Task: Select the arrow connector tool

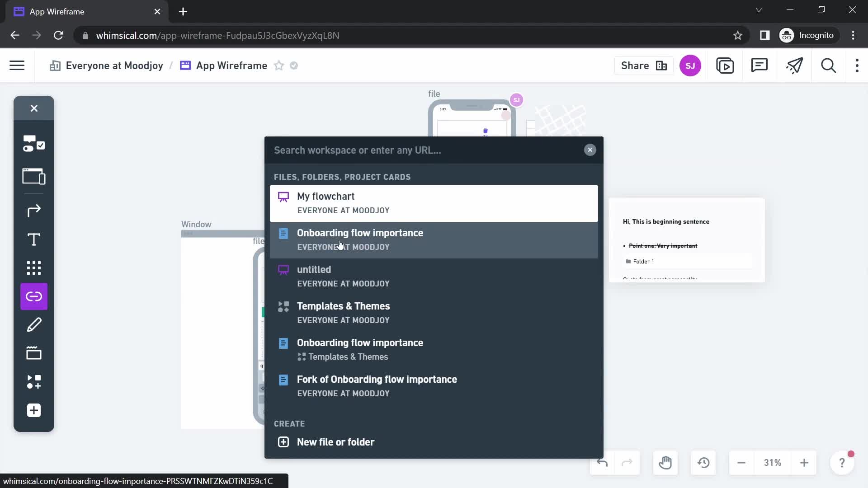Action: (34, 211)
